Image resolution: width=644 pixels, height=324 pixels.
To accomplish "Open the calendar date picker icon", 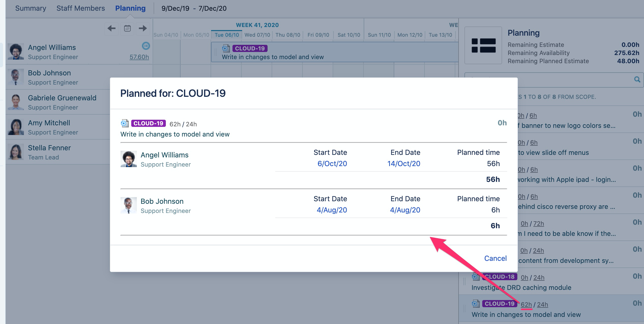I will tap(127, 28).
